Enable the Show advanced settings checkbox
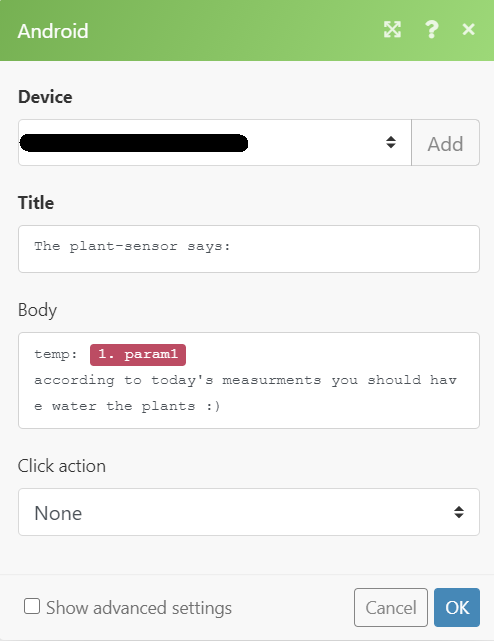This screenshot has width=494, height=641. (x=32, y=606)
